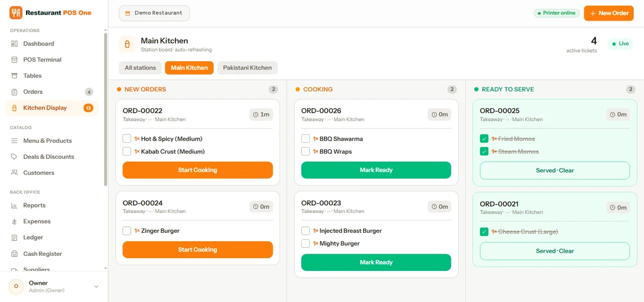Check the Mighty Burger item
644x302 pixels.
pyautogui.click(x=305, y=244)
